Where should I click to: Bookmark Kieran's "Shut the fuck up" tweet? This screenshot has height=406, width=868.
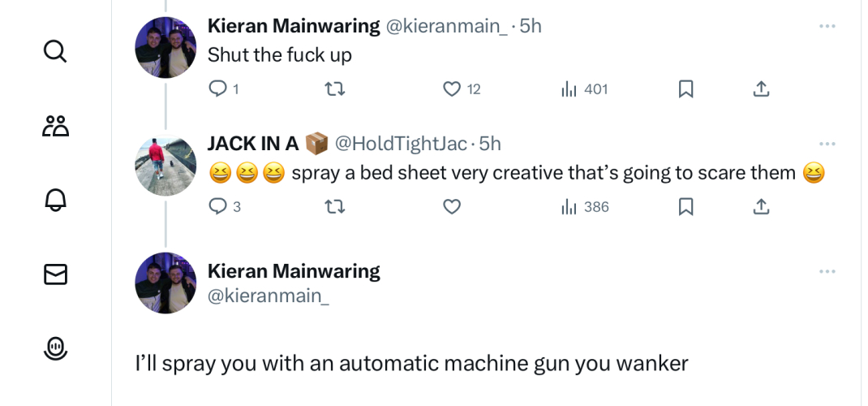tap(685, 89)
